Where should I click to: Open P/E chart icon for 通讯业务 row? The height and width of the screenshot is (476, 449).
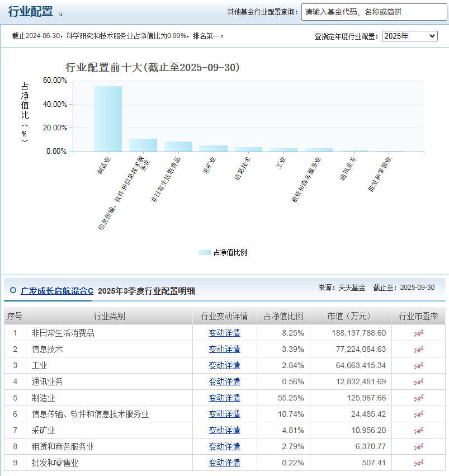(x=418, y=382)
